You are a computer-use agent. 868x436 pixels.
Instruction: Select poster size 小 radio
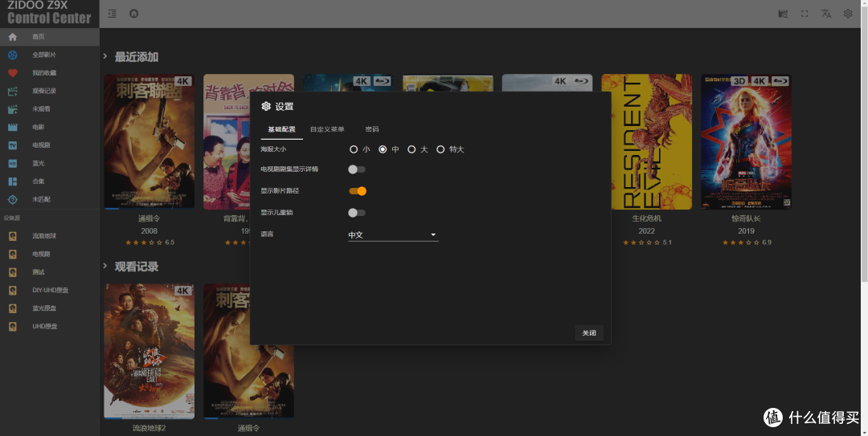[353, 149]
